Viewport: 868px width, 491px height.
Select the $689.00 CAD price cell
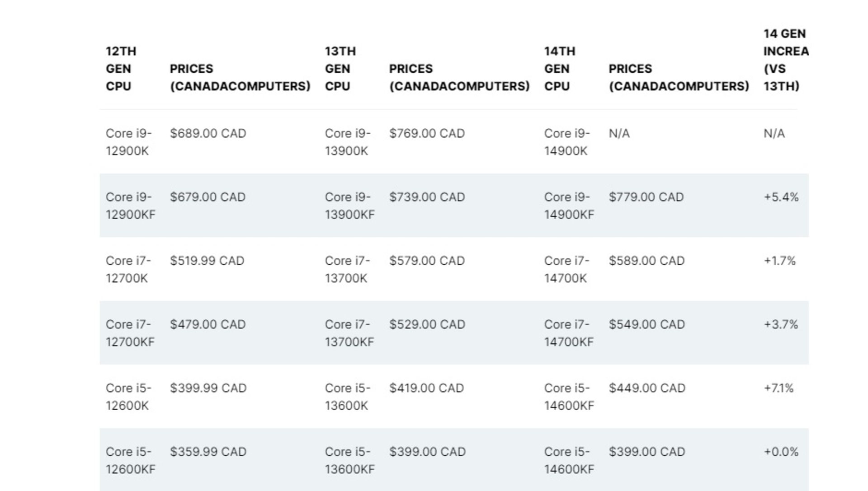pos(208,134)
